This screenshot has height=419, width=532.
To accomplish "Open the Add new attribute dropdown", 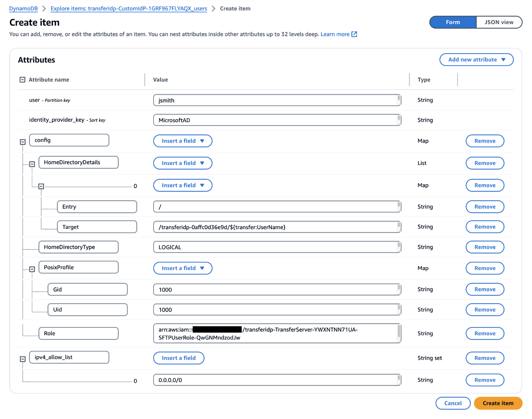I will tap(476, 60).
